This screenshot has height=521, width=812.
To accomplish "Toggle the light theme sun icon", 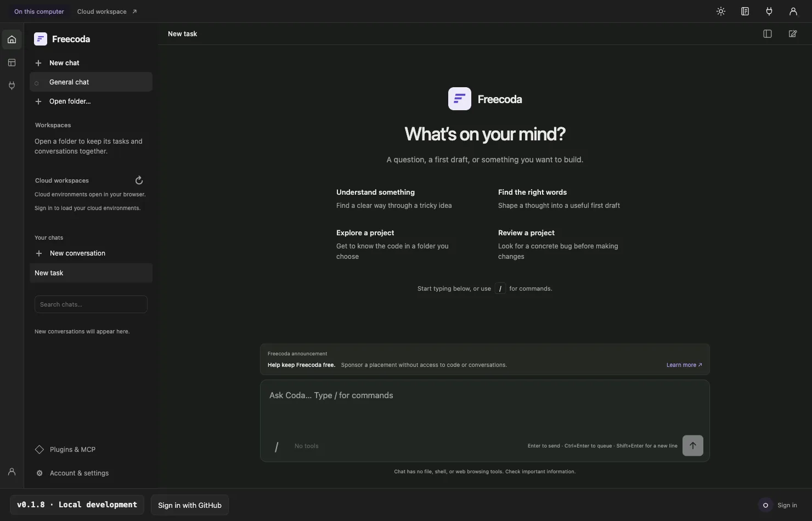I will pyautogui.click(x=721, y=12).
